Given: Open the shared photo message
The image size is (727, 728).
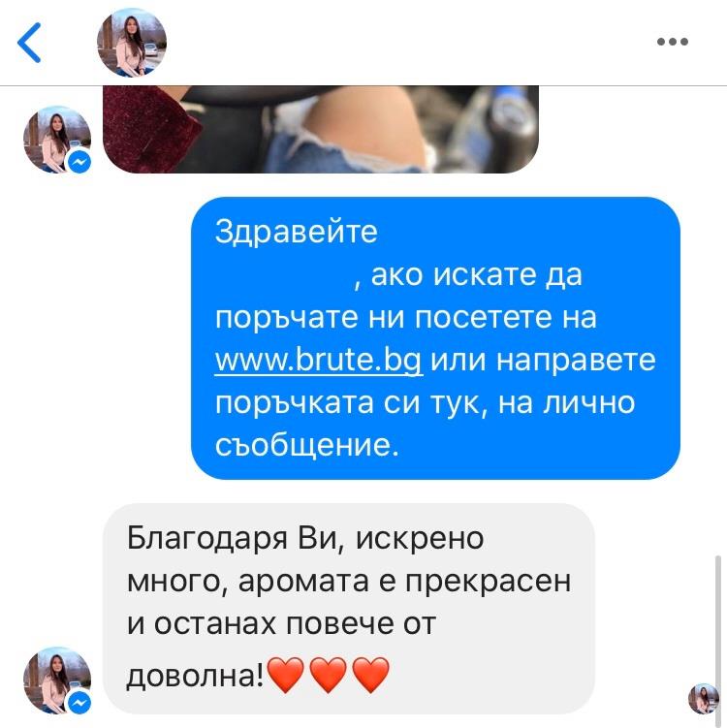Looking at the screenshot, I should [320, 129].
